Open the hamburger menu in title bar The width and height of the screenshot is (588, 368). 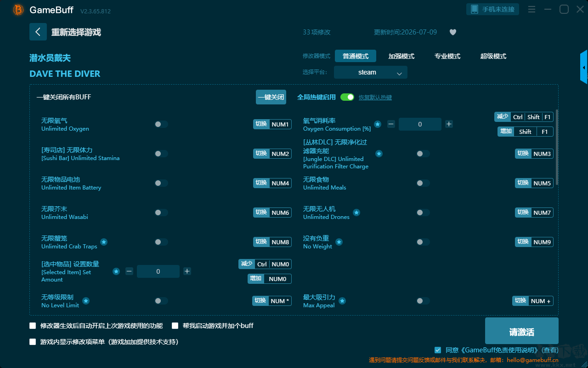point(531,9)
